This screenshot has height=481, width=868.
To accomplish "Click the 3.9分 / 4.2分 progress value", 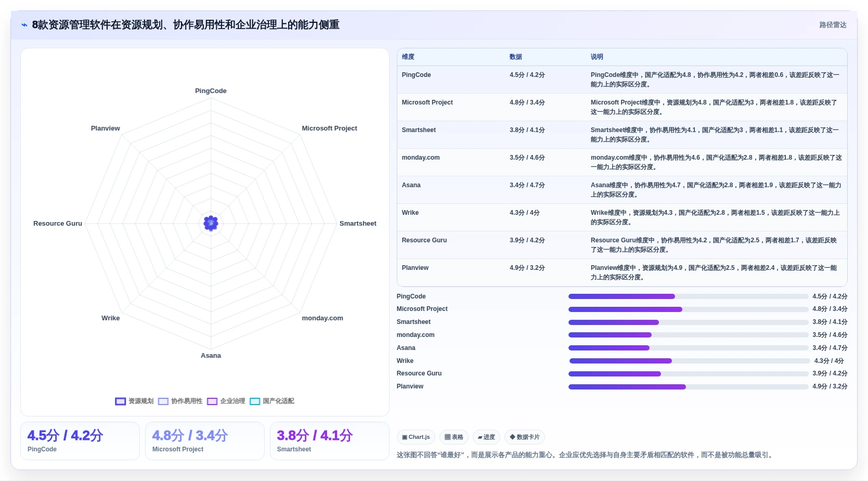I will 830,373.
